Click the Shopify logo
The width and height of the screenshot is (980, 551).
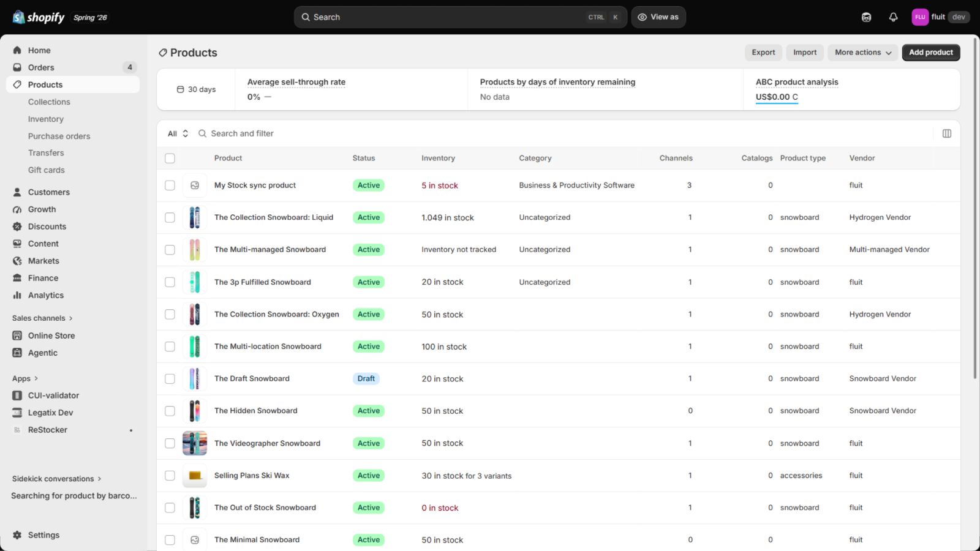(39, 17)
